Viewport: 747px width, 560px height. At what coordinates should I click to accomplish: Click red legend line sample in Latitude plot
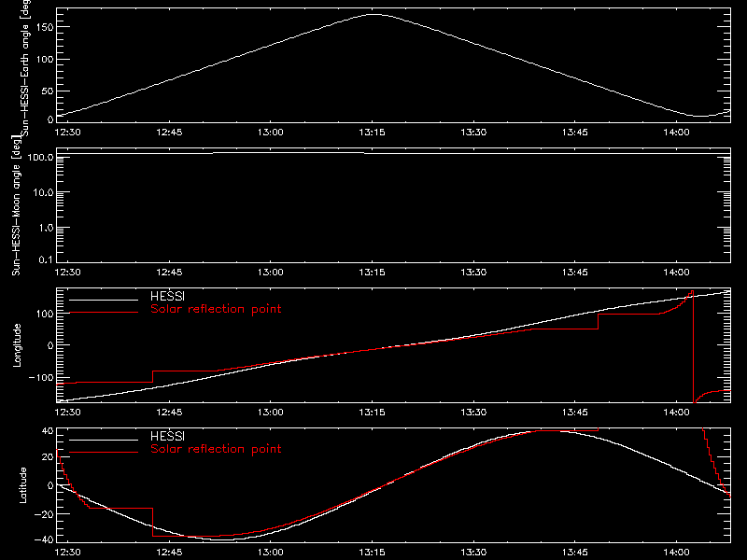(104, 453)
